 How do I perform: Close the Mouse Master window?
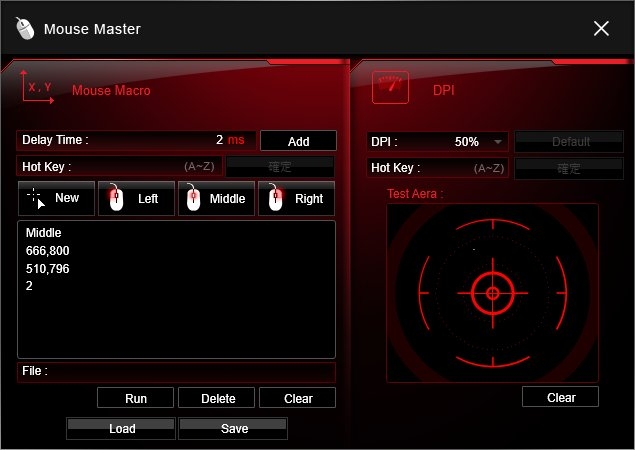pyautogui.click(x=601, y=29)
